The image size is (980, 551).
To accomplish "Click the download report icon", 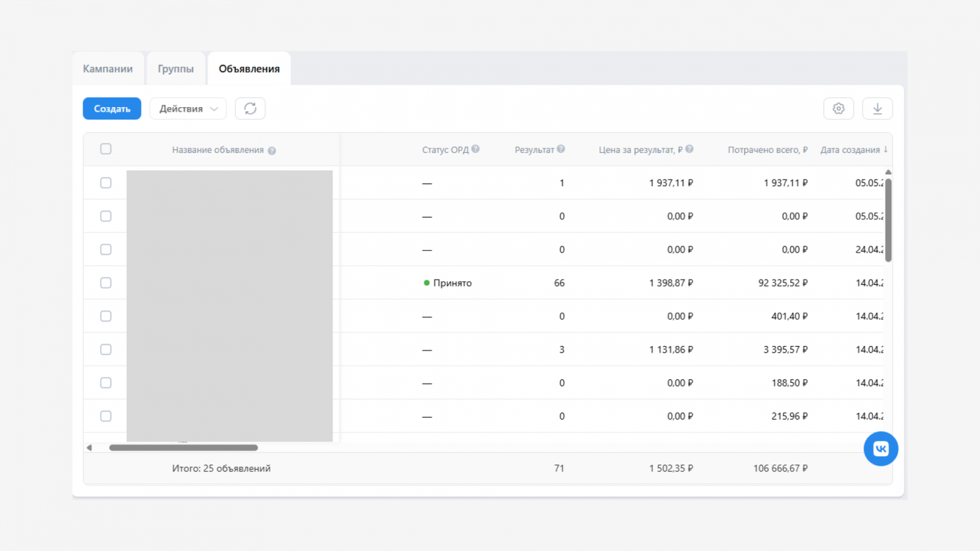I will pyautogui.click(x=877, y=108).
